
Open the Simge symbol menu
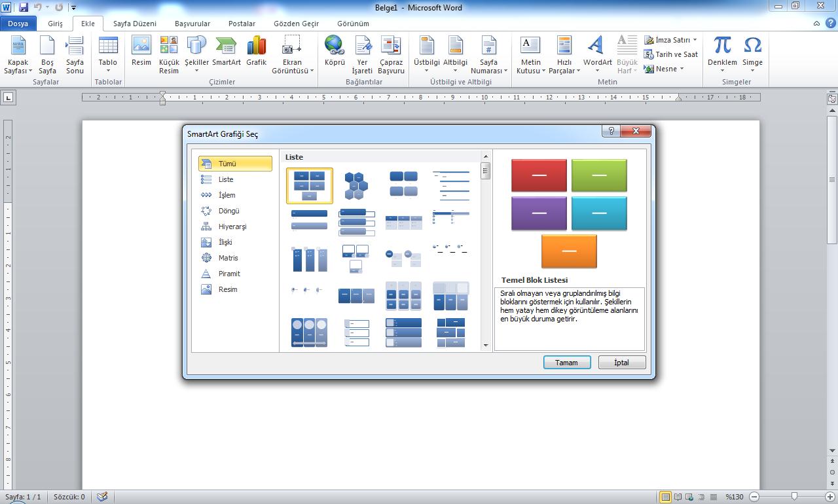pyautogui.click(x=752, y=55)
